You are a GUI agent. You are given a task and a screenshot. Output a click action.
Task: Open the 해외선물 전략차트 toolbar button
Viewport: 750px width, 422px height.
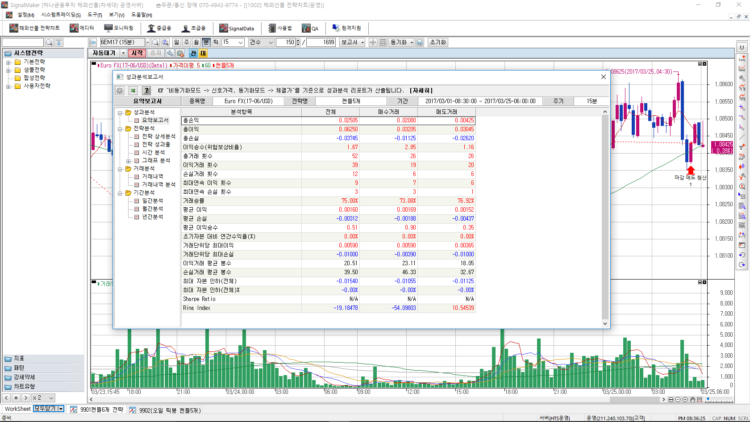click(34, 28)
